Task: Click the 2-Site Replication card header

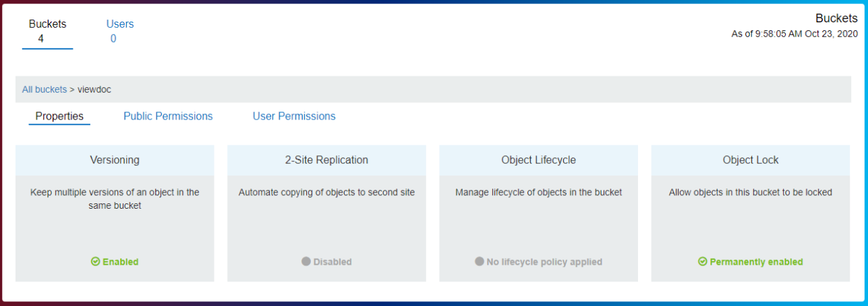Action: click(x=326, y=160)
